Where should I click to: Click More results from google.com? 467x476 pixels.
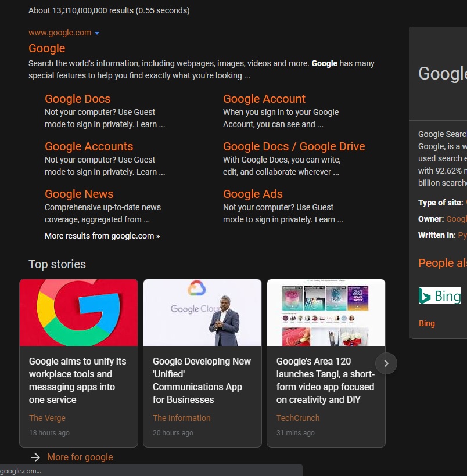(x=102, y=236)
